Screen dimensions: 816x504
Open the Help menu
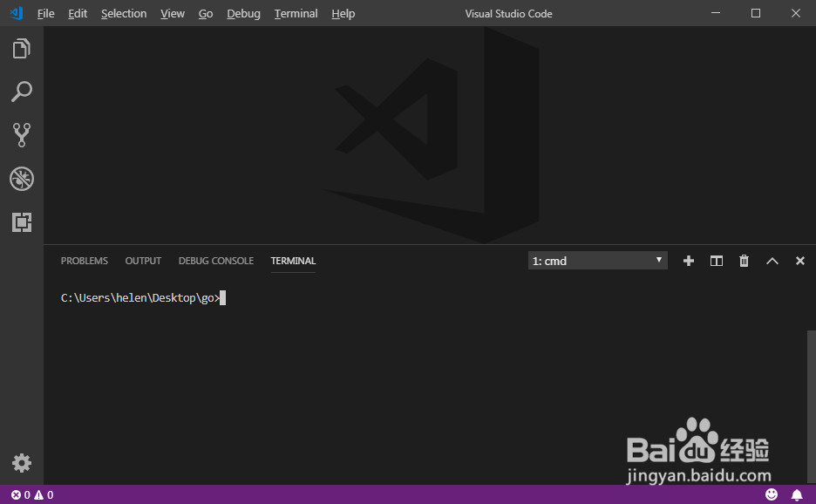pos(343,14)
